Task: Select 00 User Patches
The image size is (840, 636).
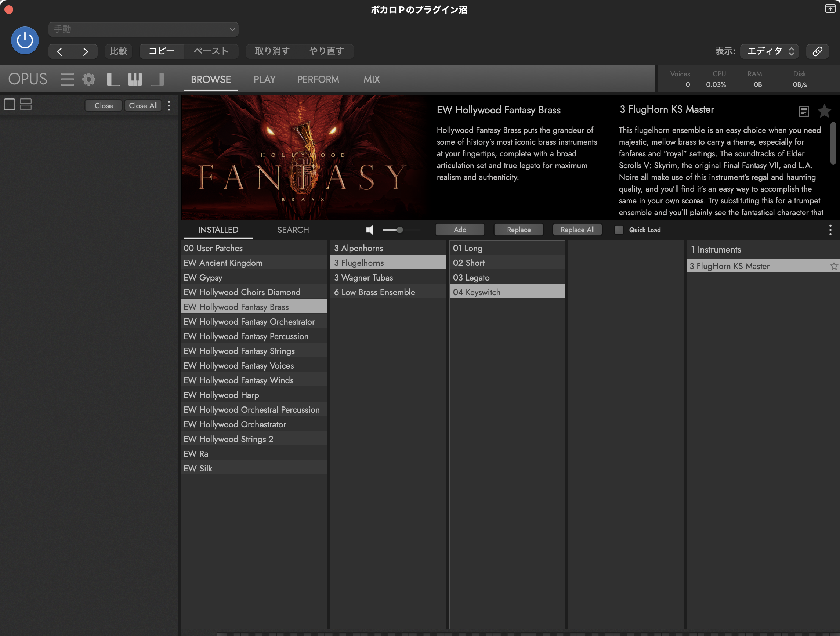Action: [x=254, y=248]
